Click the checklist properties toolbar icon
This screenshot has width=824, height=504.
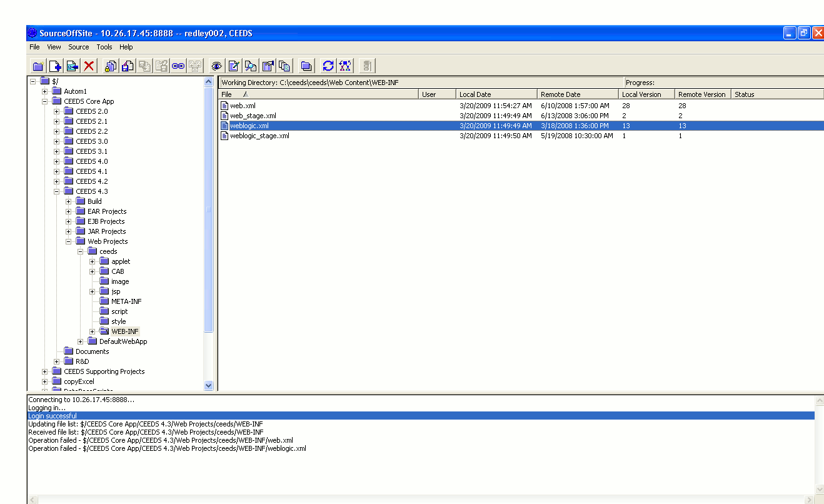coord(268,66)
